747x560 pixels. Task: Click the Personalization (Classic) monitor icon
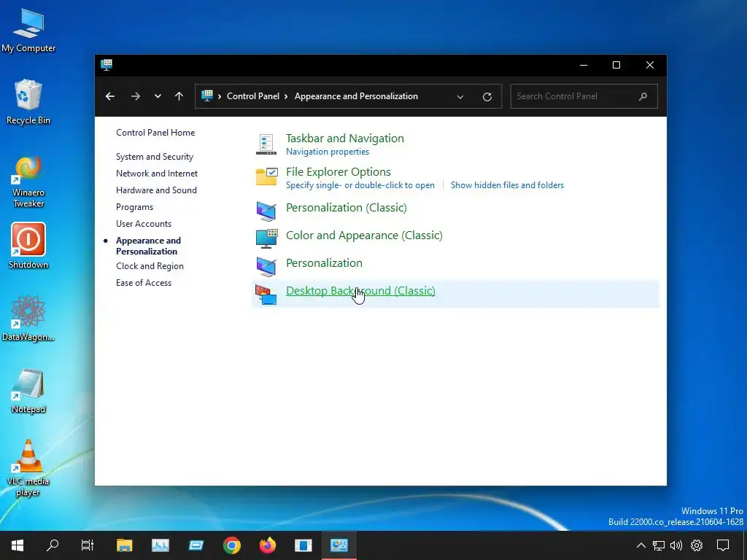point(266,211)
